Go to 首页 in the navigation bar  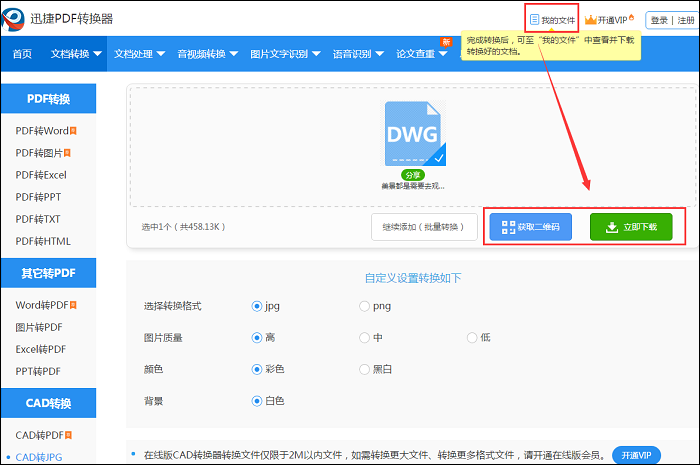(22, 54)
